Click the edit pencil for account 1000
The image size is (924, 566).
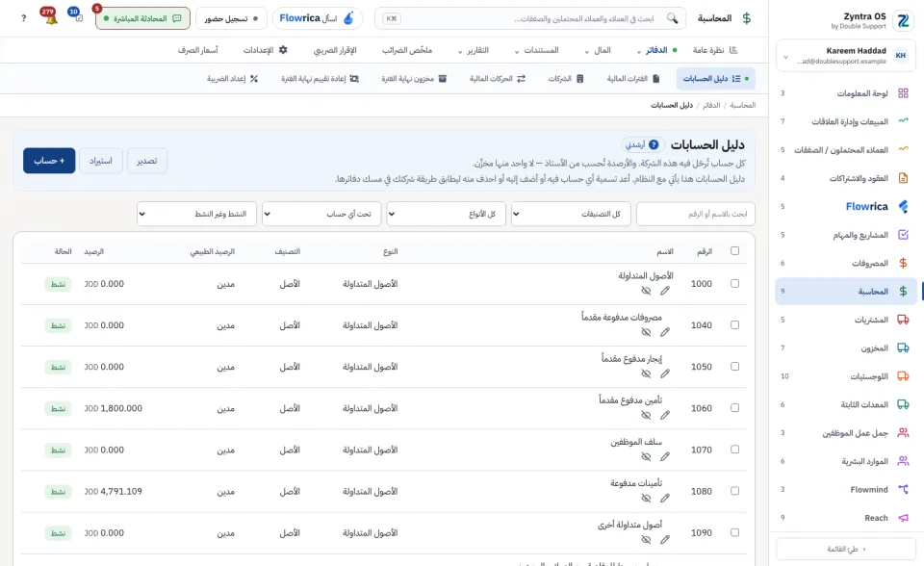[665, 291]
